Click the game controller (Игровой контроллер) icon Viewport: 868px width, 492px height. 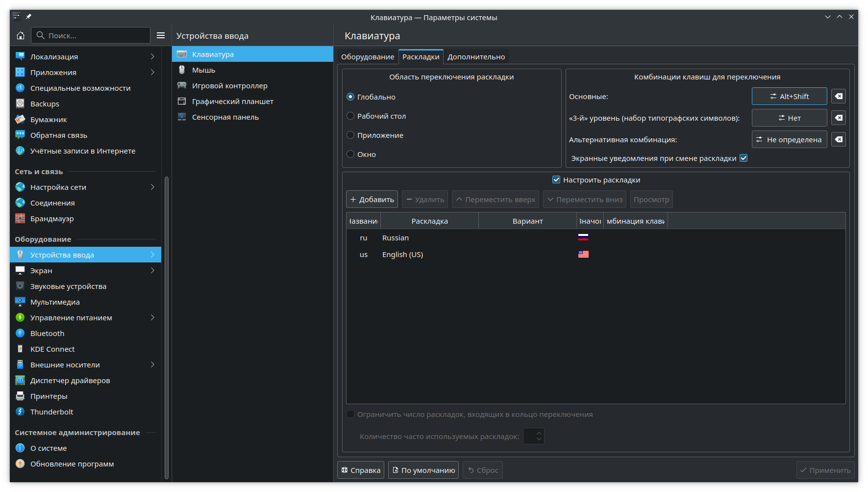(182, 85)
